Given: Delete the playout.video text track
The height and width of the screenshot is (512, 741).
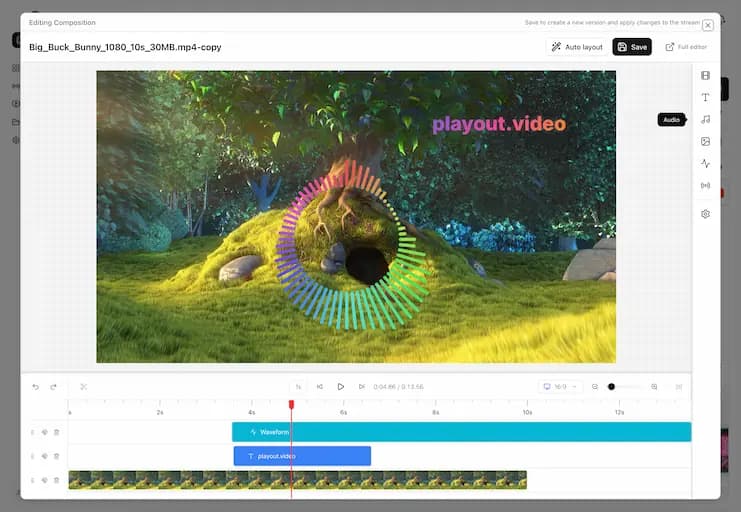Looking at the screenshot, I should 56,456.
